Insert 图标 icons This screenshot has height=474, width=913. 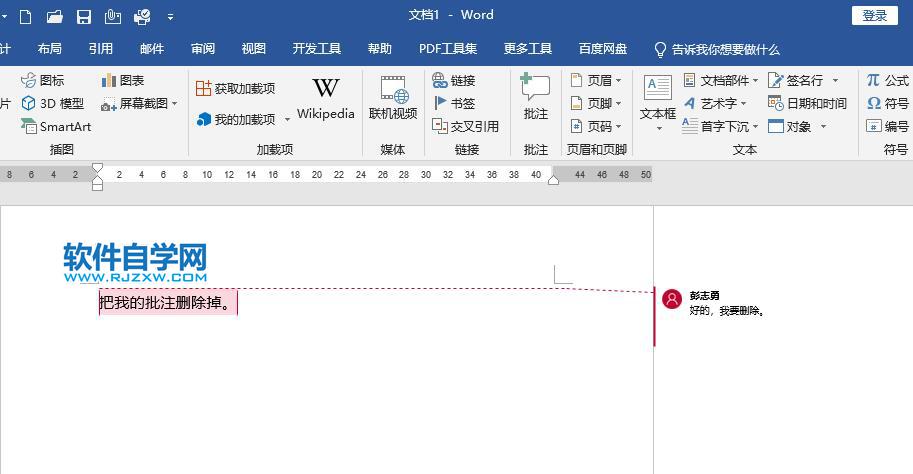pyautogui.click(x=43, y=80)
